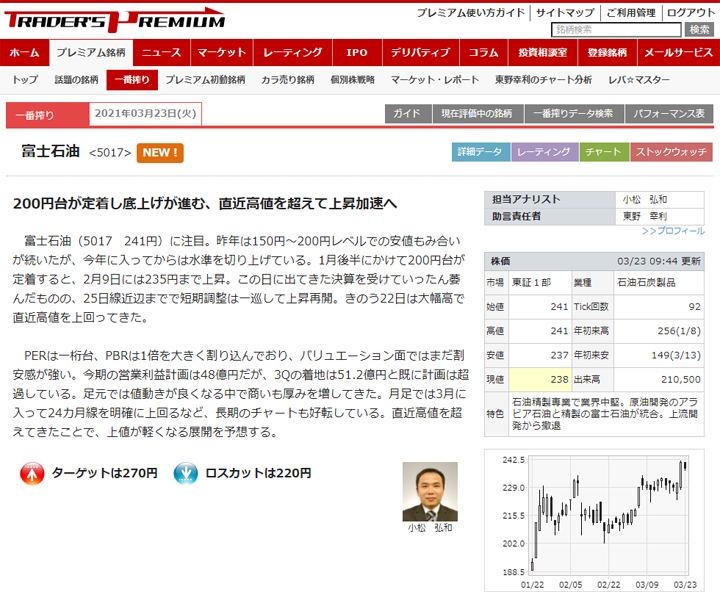Click the 助言責任者 name 東野 幸利
Viewport: 720px width, 592px height.
[645, 216]
